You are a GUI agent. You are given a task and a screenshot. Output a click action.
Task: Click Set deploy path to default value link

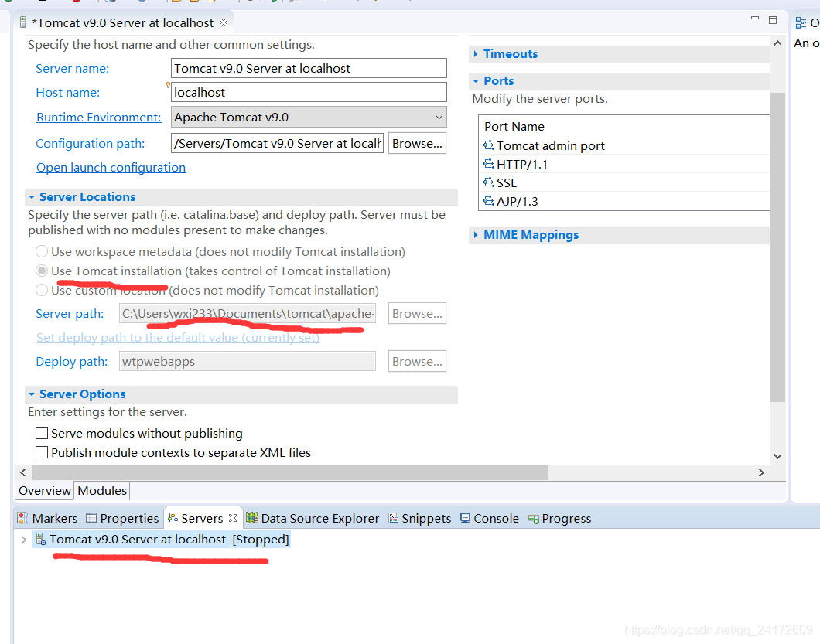pos(178,338)
